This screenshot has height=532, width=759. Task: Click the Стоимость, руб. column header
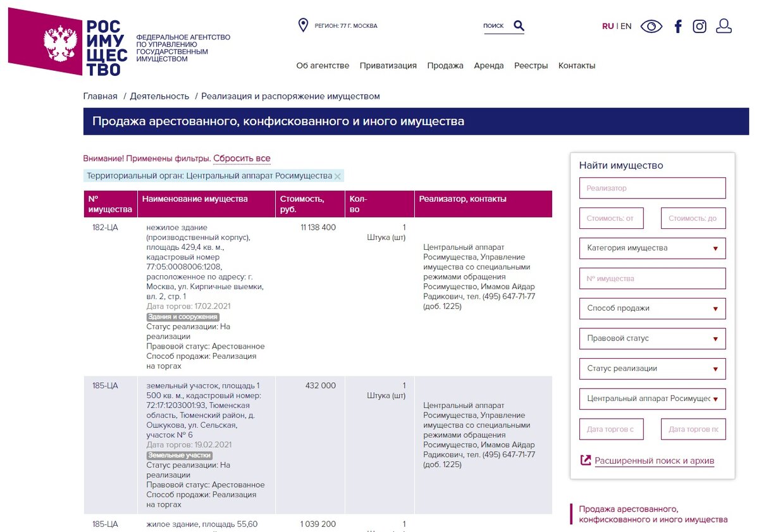(310, 204)
